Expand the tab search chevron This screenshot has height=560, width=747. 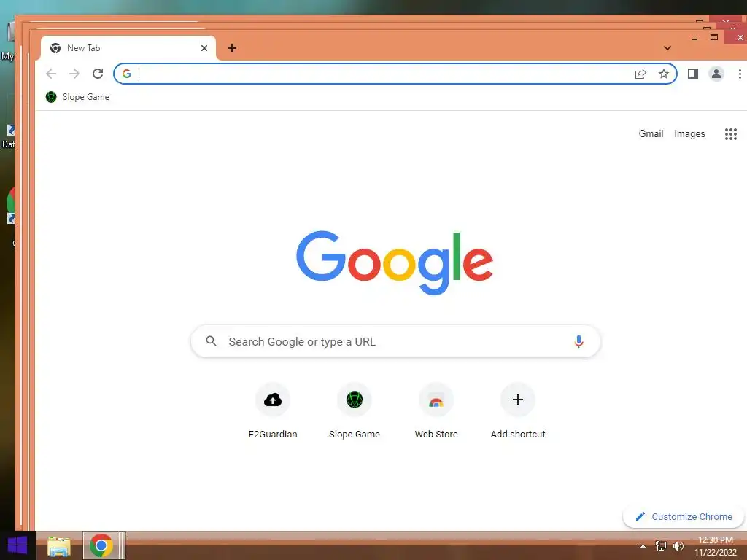667,48
